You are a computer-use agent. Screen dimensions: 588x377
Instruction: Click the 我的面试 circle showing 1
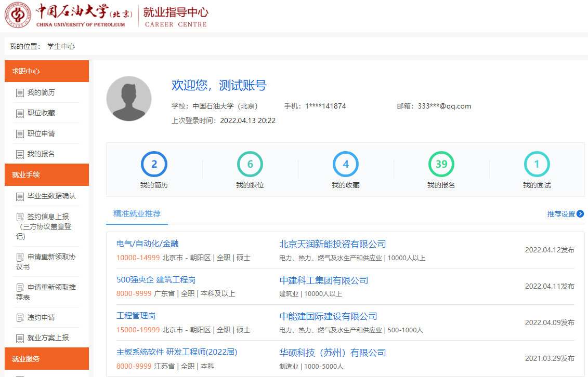pyautogui.click(x=537, y=165)
